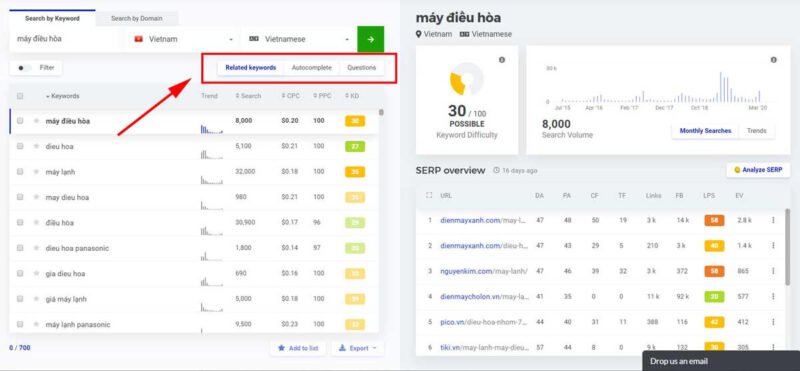
Task: Open more options for dienmaycholon.vn result
Action: 773,296
